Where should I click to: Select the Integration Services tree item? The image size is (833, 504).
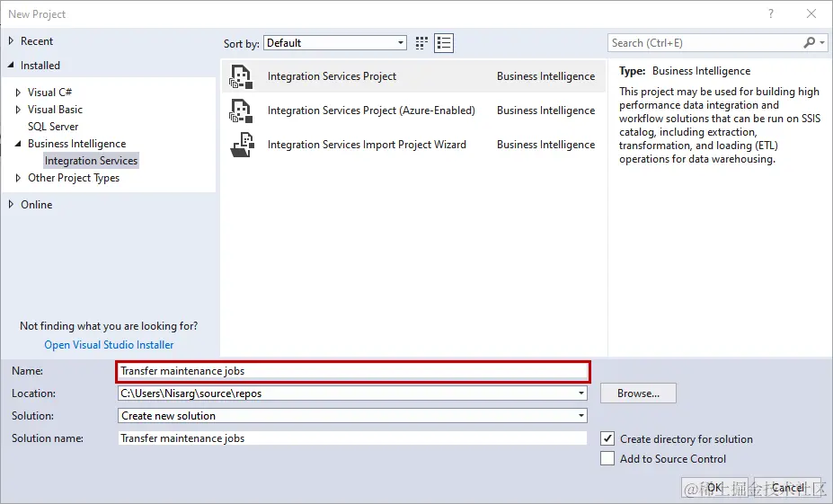[x=91, y=161]
